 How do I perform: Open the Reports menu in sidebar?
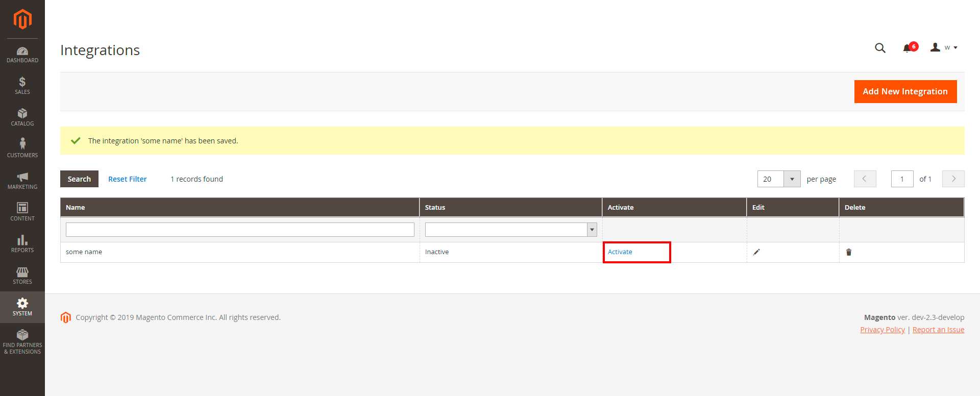tap(22, 244)
